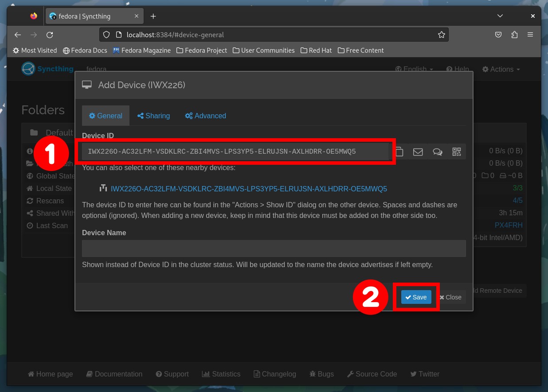Screen dimensions: 548x392
Task: Click the Close button in dialog
Action: click(450, 297)
